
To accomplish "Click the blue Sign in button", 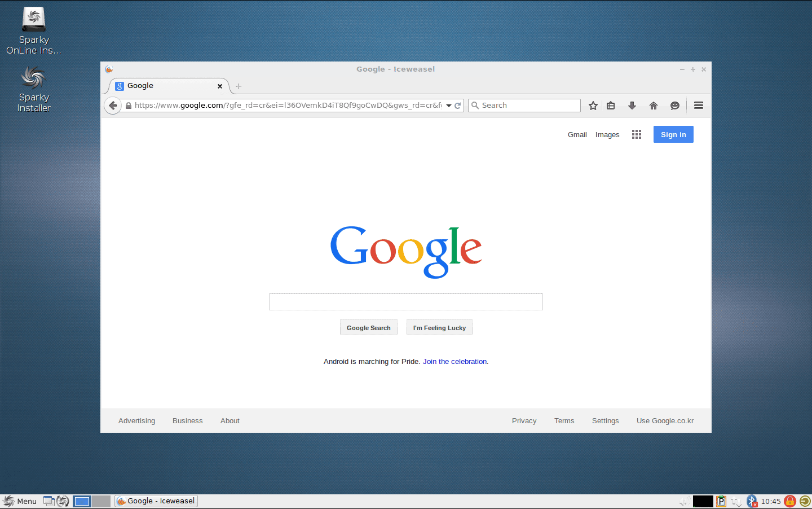I will [x=673, y=134].
